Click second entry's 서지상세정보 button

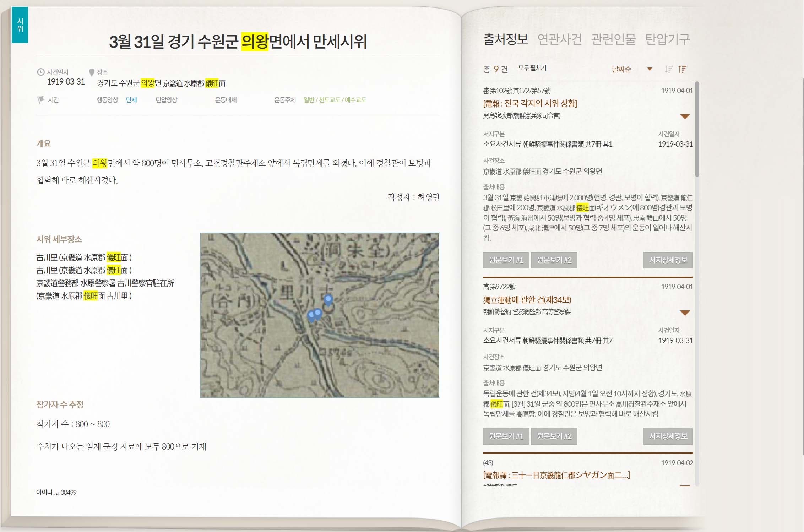(x=668, y=436)
